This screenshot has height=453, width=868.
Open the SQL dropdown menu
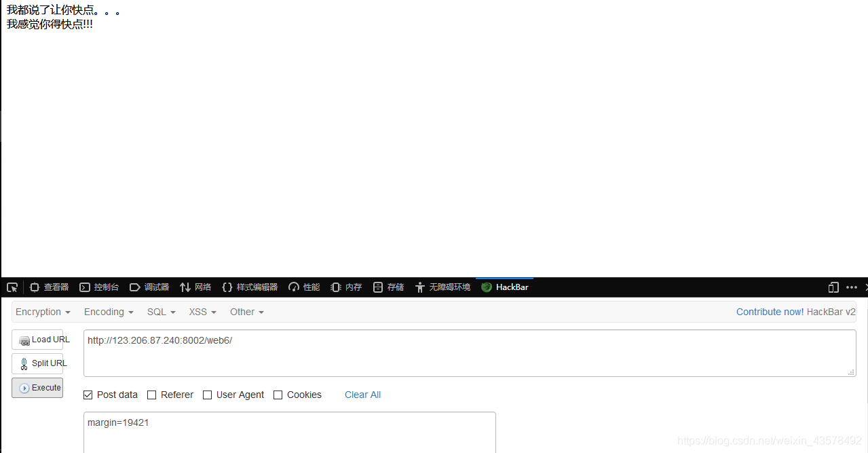click(160, 312)
